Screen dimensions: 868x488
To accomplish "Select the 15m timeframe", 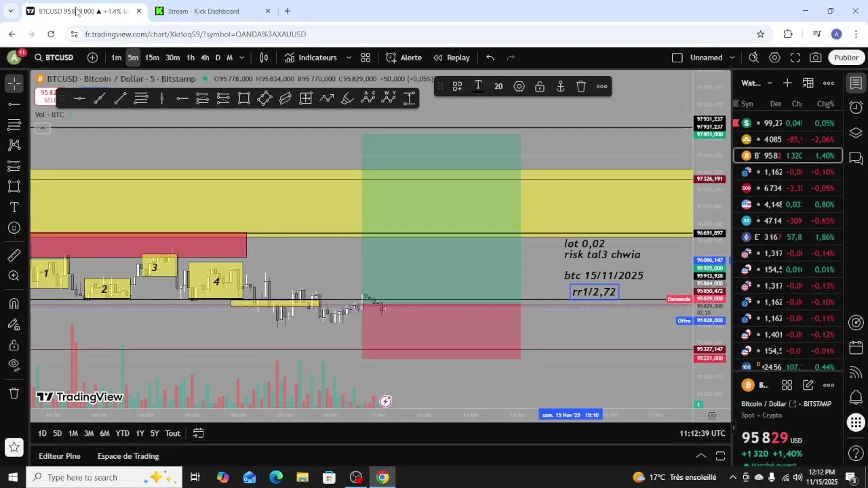I will click(x=152, y=58).
